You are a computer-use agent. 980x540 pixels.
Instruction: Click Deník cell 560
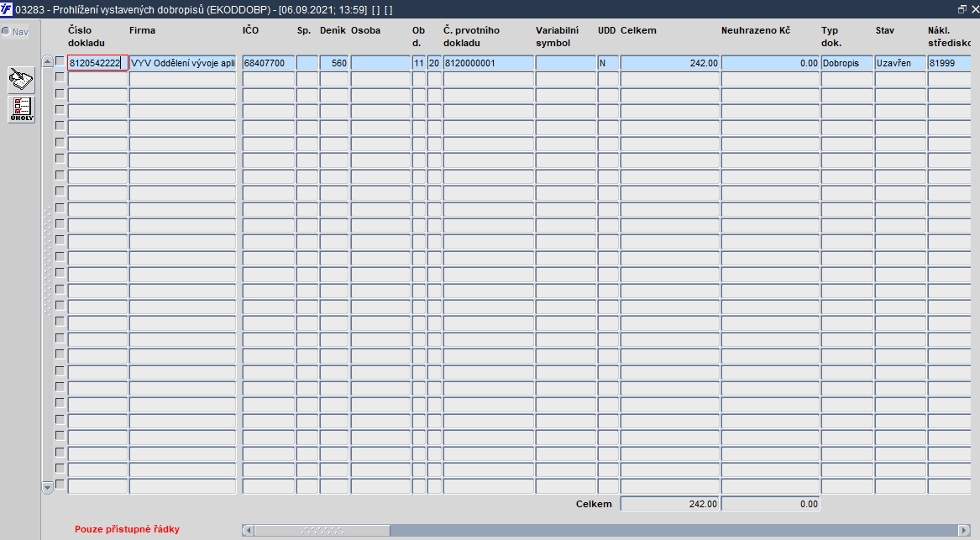pos(333,62)
